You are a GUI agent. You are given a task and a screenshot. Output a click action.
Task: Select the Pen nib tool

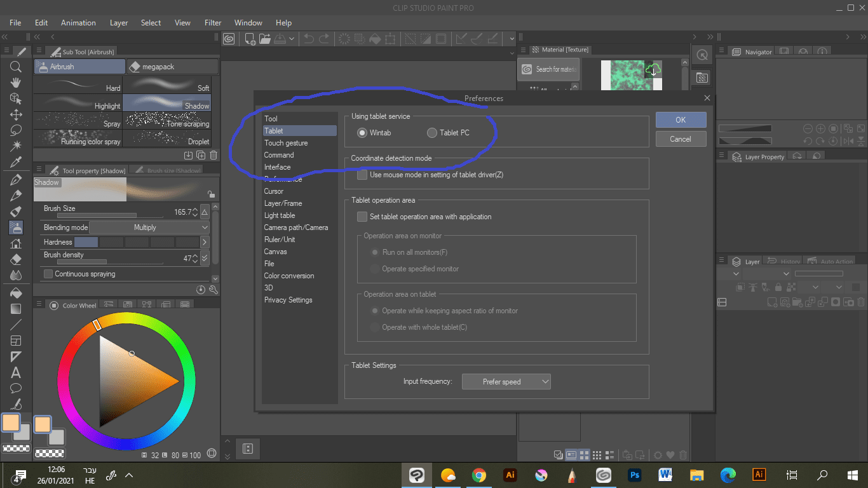click(x=16, y=180)
